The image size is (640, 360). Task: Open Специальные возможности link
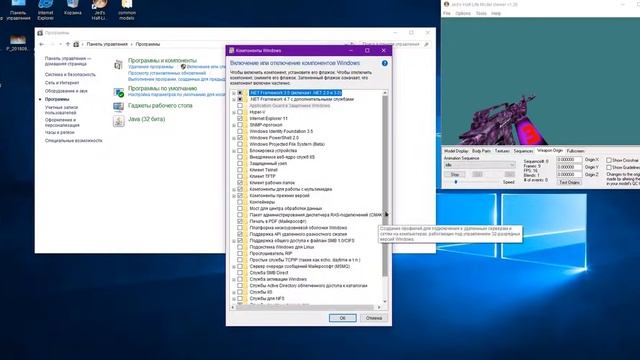tap(73, 140)
